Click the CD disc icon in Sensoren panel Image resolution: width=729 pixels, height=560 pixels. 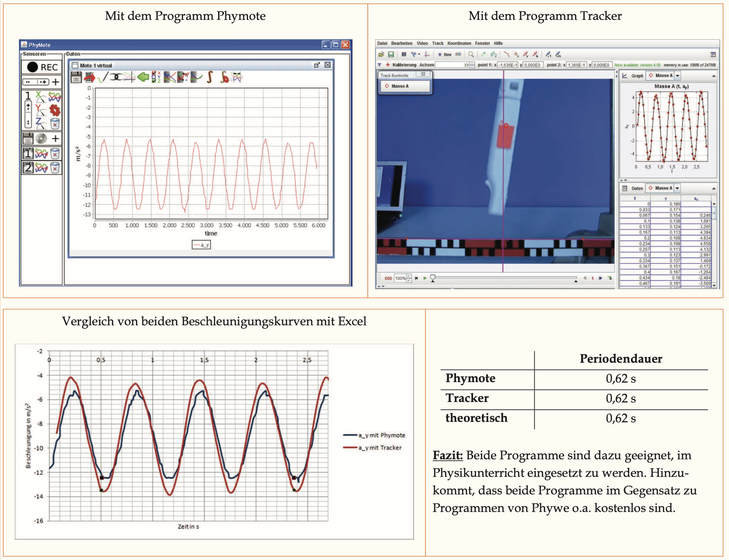[41, 139]
